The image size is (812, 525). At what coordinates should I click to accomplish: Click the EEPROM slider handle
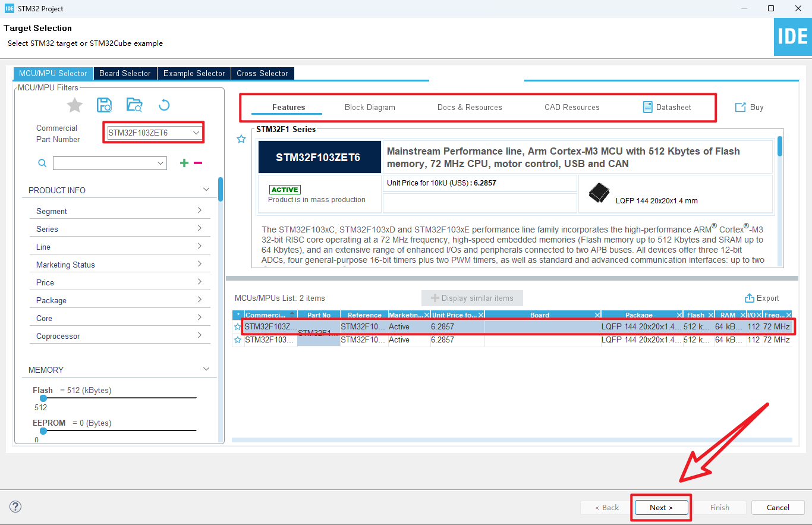(x=43, y=431)
